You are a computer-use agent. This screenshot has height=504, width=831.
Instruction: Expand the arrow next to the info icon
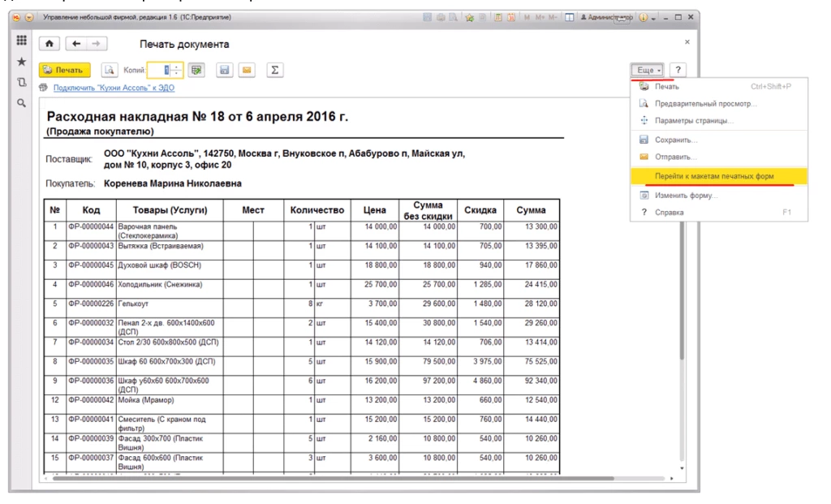pyautogui.click(x=653, y=18)
